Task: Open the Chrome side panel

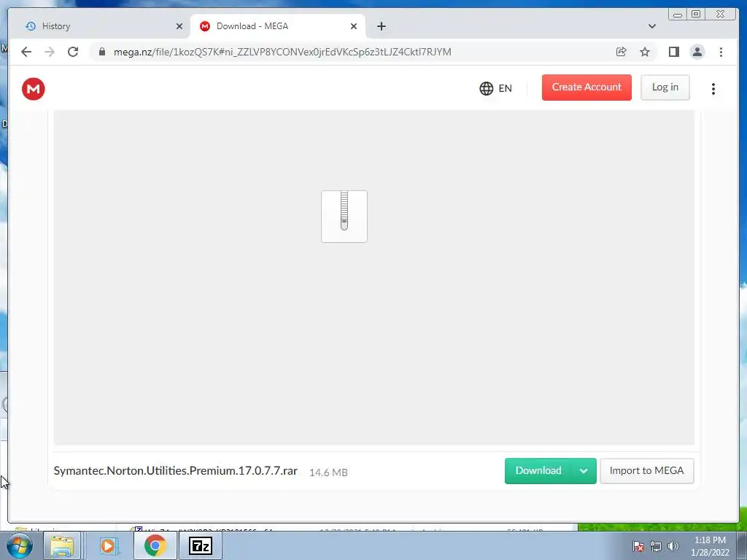Action: tap(673, 52)
